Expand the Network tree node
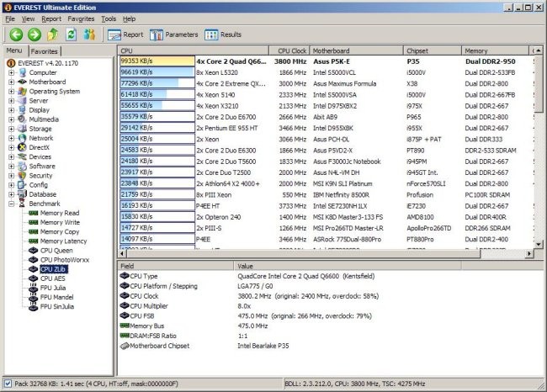 (x=12, y=139)
